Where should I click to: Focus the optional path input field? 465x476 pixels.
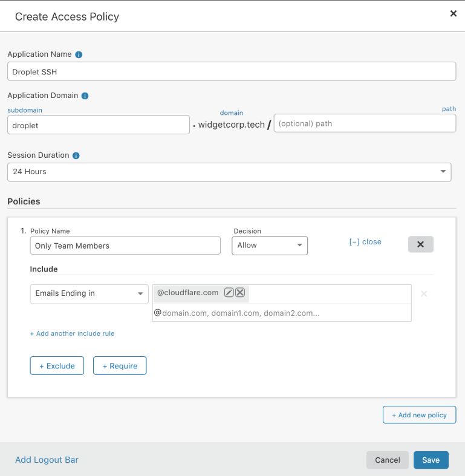pos(364,123)
